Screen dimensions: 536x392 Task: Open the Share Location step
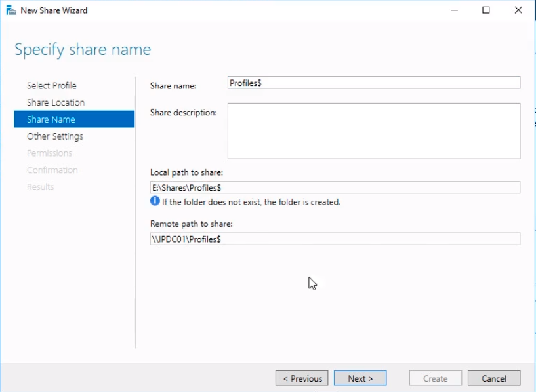[x=56, y=103]
